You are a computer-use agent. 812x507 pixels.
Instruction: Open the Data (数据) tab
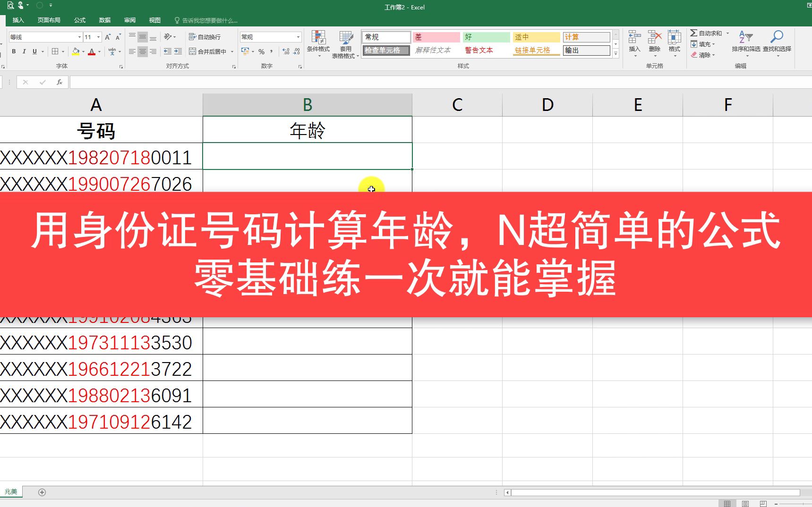pos(105,20)
